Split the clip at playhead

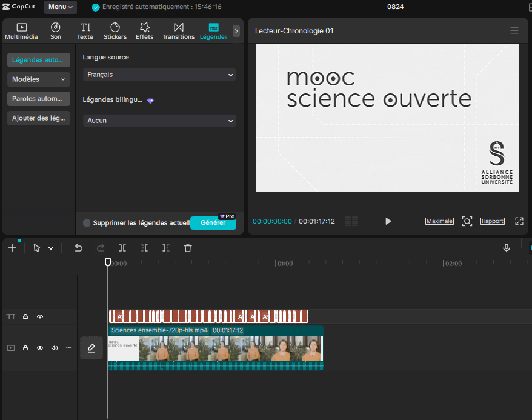click(122, 248)
